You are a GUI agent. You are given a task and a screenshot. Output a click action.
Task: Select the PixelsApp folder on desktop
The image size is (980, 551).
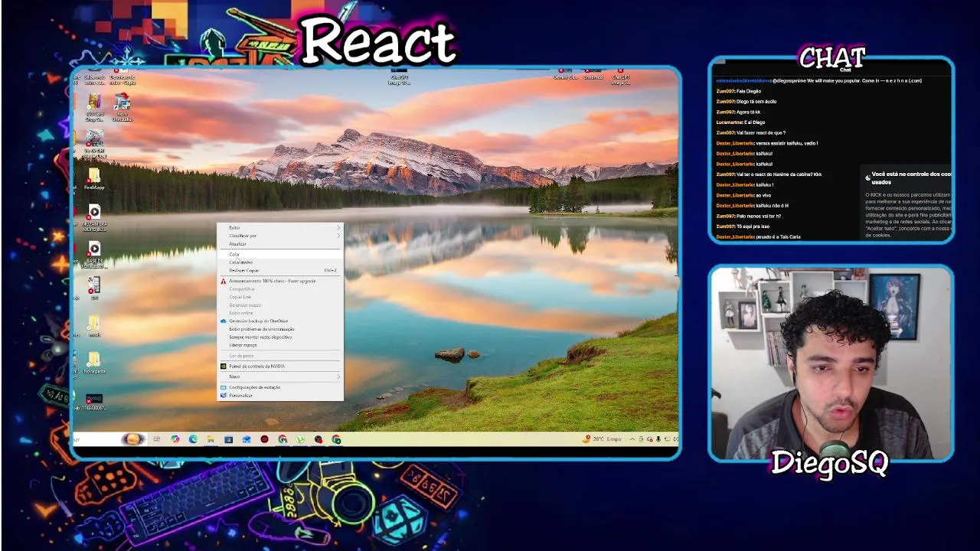(x=94, y=178)
